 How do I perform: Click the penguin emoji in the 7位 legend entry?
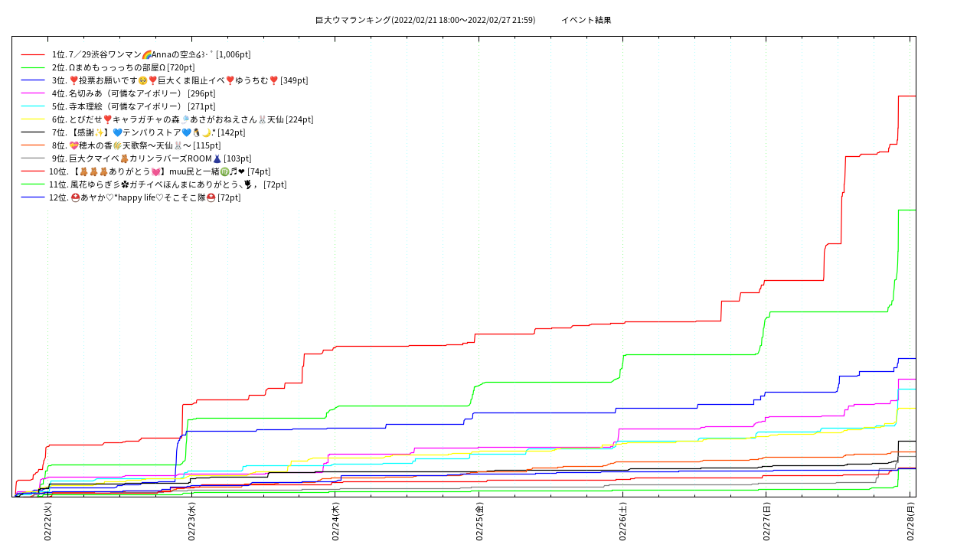click(196, 132)
